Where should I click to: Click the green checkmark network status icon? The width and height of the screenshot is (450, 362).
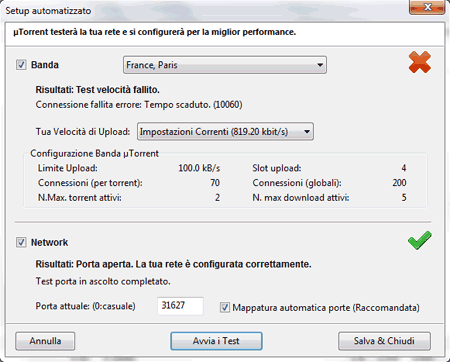pos(420,240)
